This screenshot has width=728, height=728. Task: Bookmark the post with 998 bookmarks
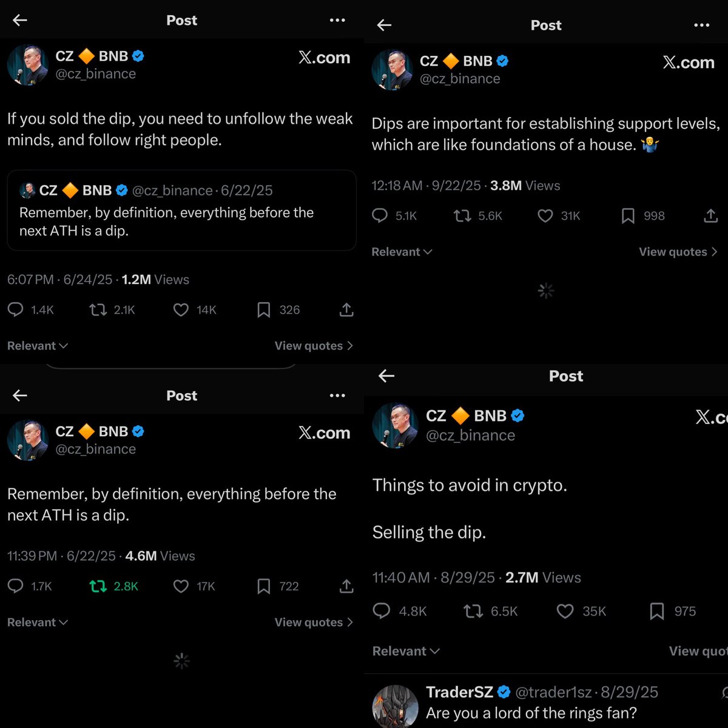(x=628, y=216)
